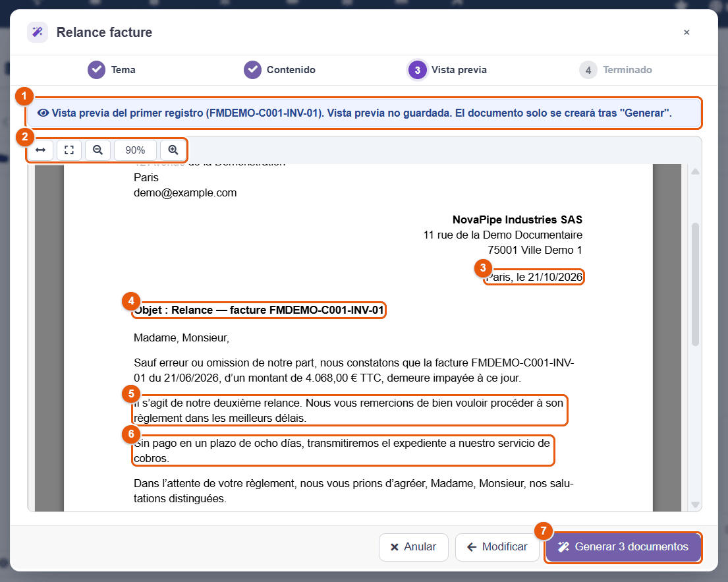Click the paragraph starting 'Sin pago en un plazo'
This screenshot has height=582, width=728.
click(x=342, y=451)
